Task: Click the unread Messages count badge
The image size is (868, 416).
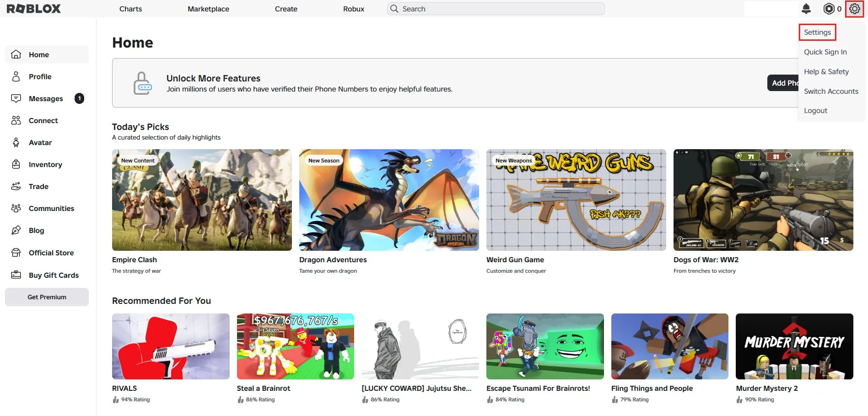Action: (79, 98)
